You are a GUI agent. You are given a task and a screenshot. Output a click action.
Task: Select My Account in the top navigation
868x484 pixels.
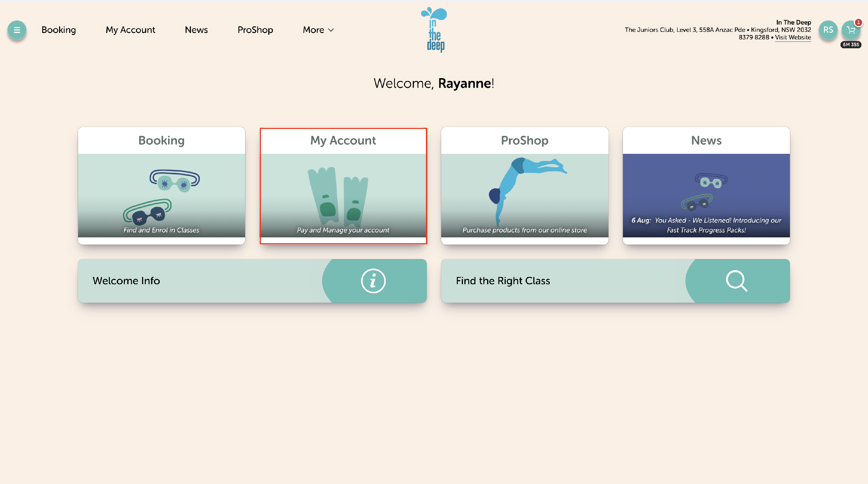click(x=130, y=30)
